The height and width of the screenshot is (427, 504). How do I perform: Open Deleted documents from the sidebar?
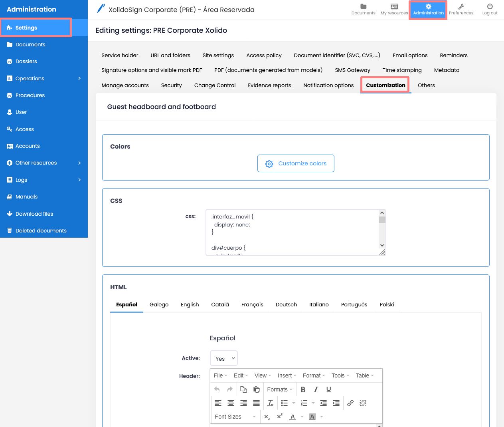(41, 230)
